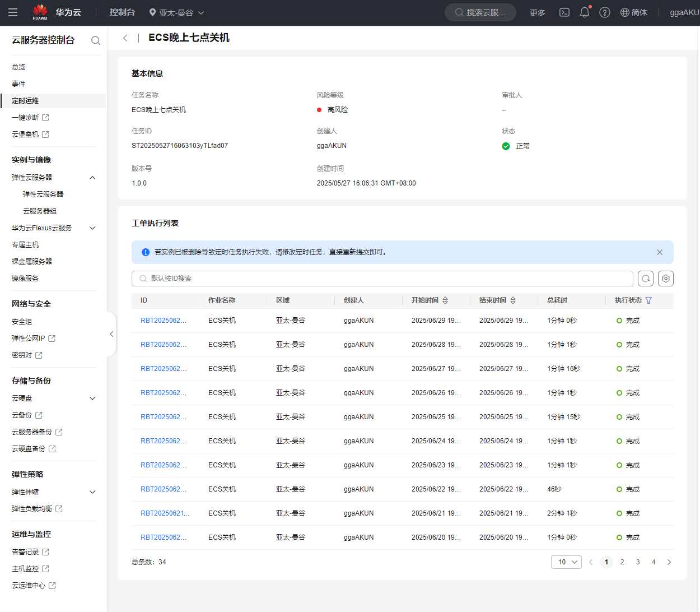Sort by end time column
700x612 pixels.
pos(513,300)
